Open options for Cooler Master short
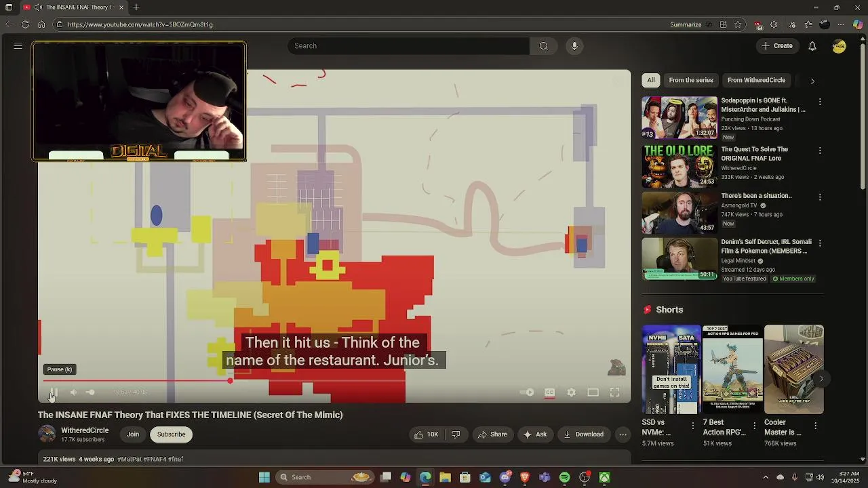868x488 pixels. 815,426
